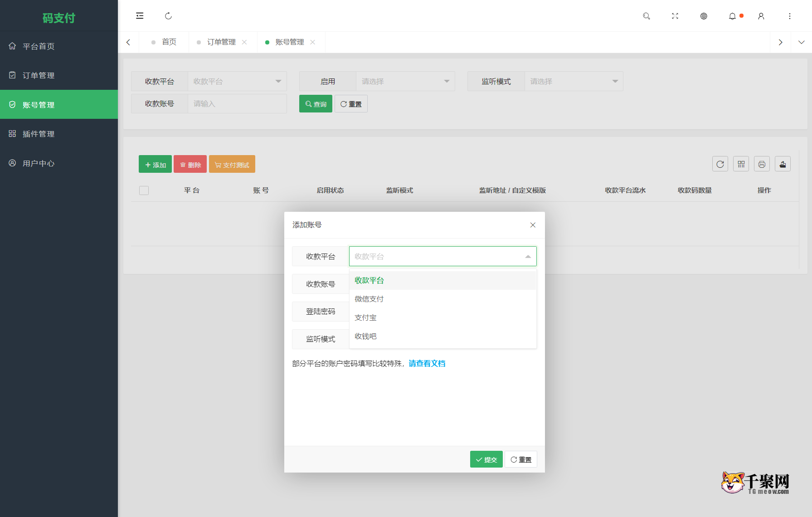Toggle the select-all table checkbox
This screenshot has width=812, height=517.
coord(144,190)
